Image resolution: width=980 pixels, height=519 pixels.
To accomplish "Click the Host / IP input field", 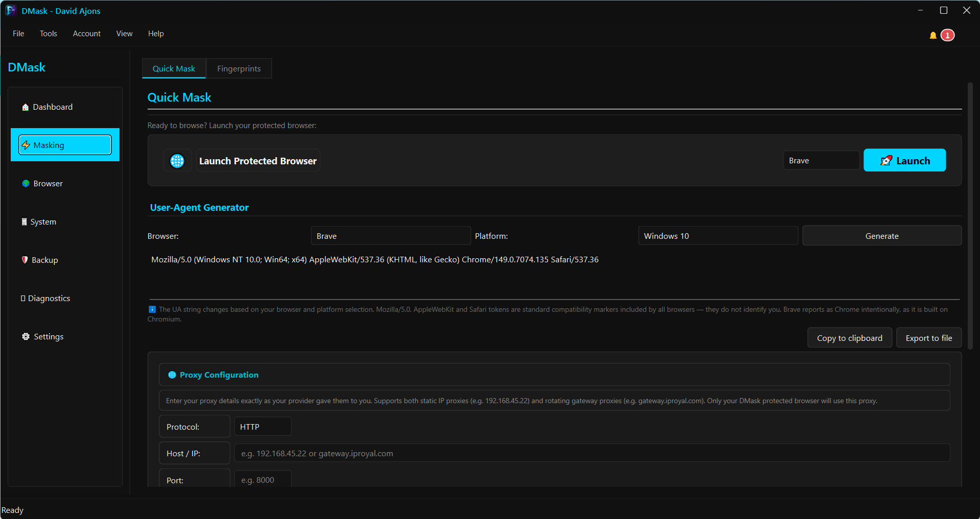I will (592, 453).
